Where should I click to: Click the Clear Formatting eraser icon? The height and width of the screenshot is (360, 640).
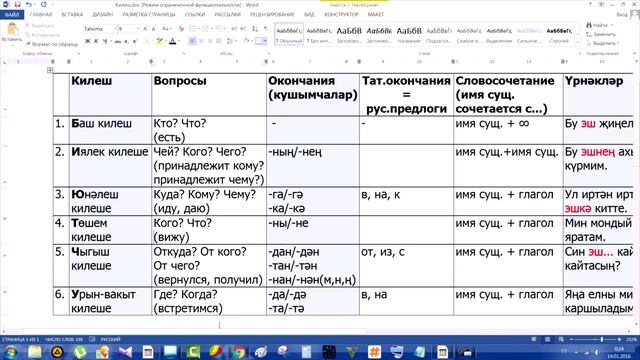coord(181,29)
